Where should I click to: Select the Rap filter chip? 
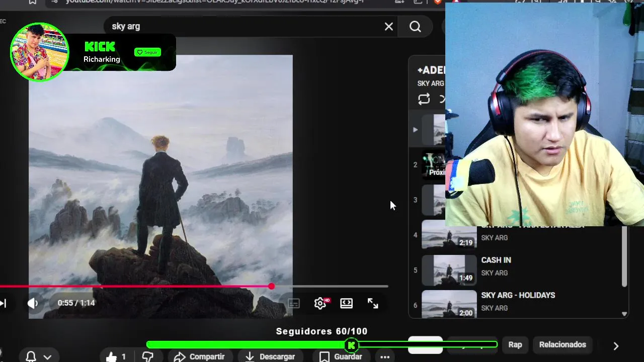pyautogui.click(x=515, y=345)
